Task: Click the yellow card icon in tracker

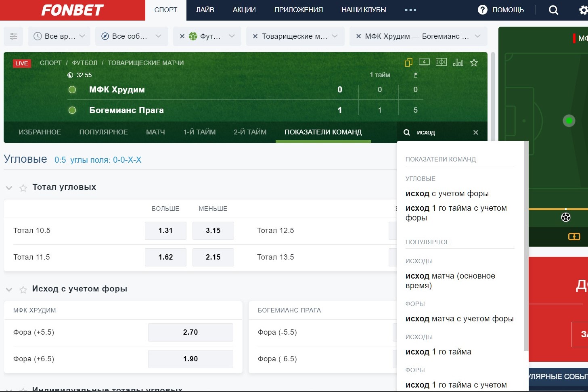Action: (574, 237)
